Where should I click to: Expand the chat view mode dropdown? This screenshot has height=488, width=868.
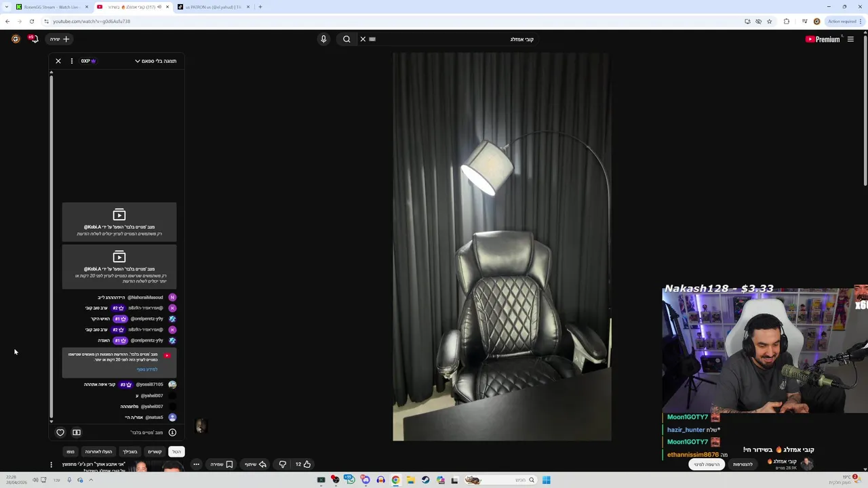click(155, 61)
